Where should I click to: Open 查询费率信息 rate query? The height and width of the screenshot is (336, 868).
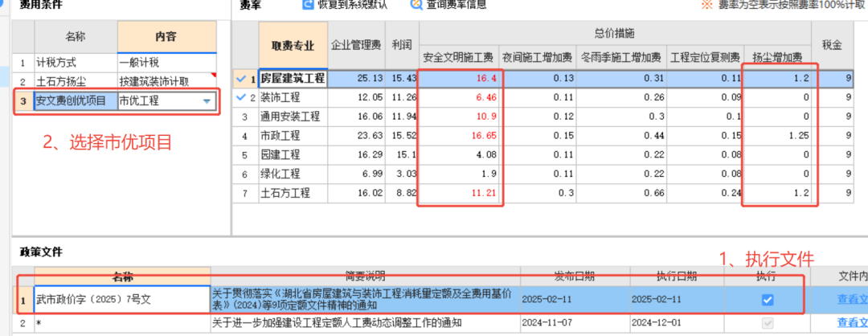[x=448, y=5]
